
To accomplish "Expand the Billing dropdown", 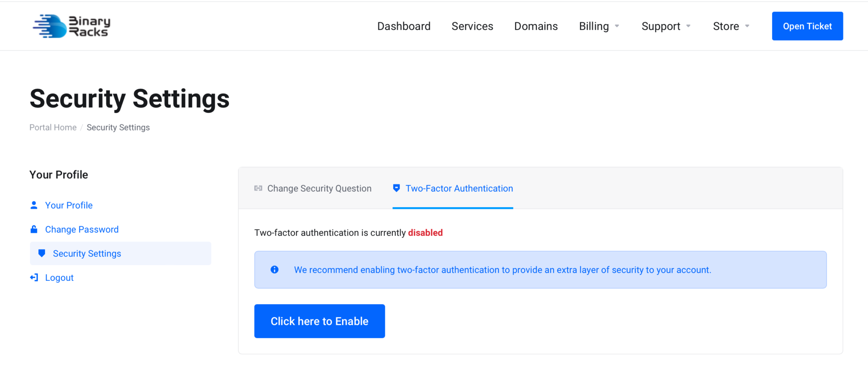I will (598, 26).
